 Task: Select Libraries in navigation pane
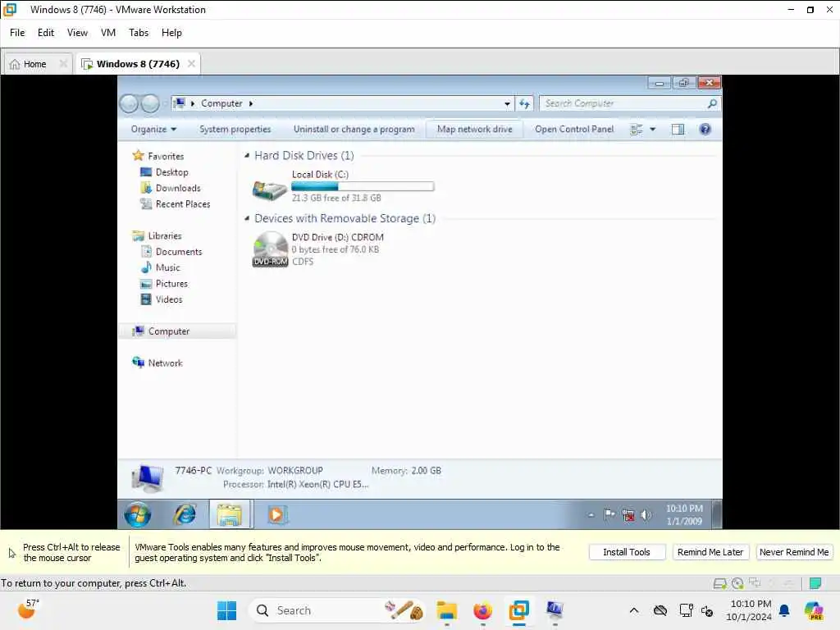tap(164, 235)
